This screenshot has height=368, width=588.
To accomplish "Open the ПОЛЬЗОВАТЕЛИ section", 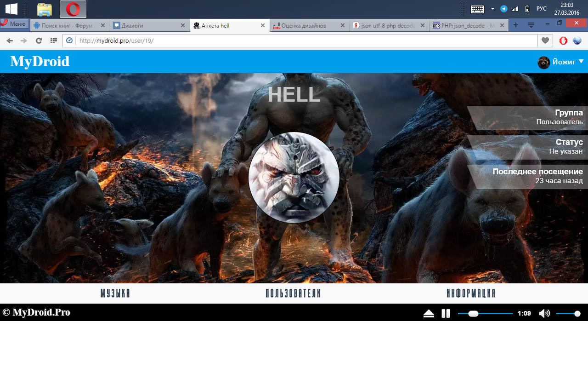I will click(x=293, y=293).
